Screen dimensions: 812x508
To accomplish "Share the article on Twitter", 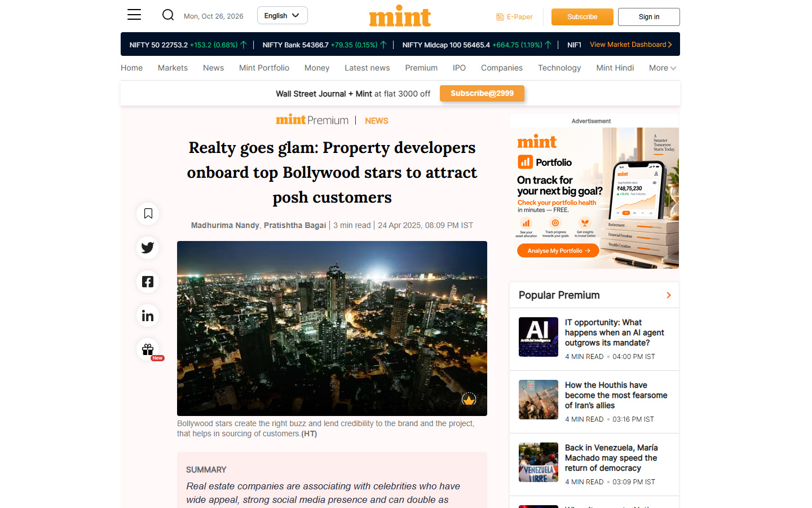I will pos(148,247).
